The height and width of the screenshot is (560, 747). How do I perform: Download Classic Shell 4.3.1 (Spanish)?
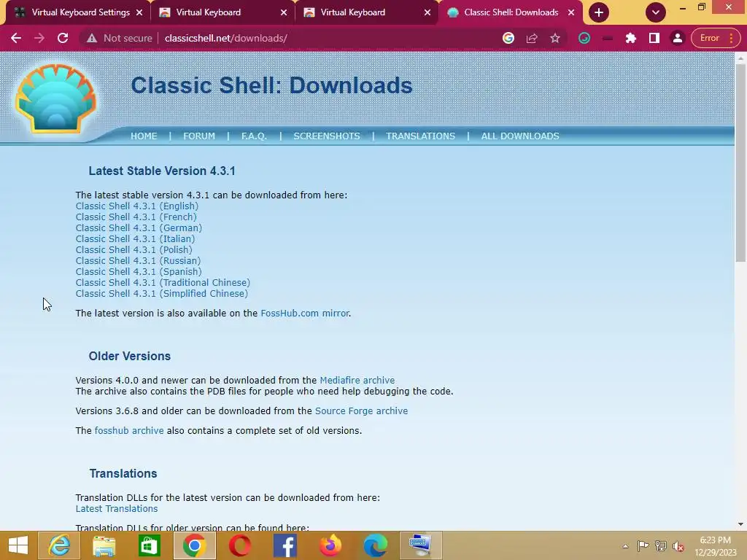point(139,272)
